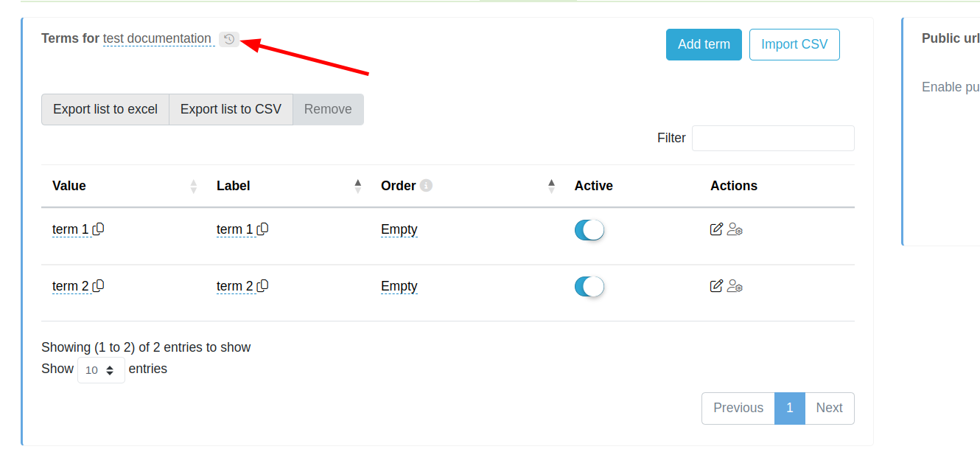Edit the term 1 row

[716, 229]
